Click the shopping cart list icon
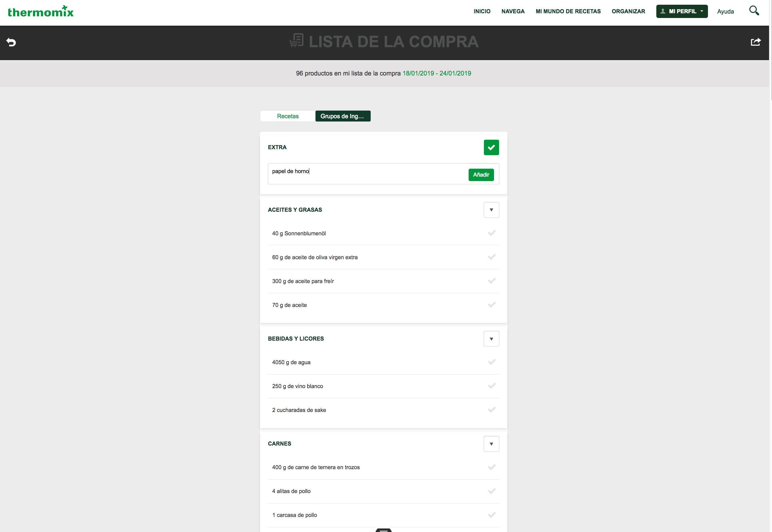The image size is (772, 532). (297, 41)
